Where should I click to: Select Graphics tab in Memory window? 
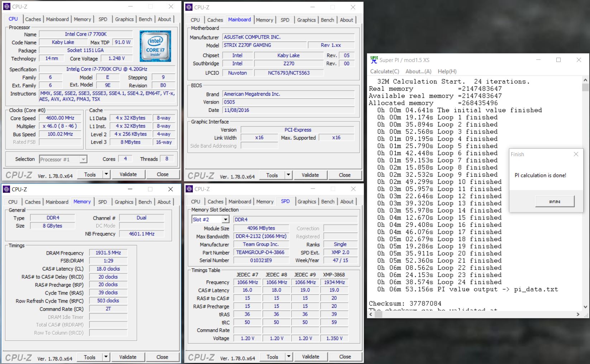(124, 202)
